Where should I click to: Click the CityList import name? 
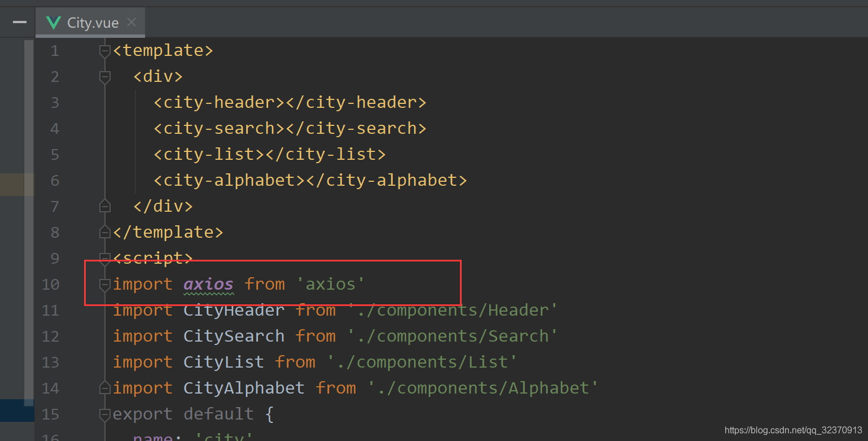click(224, 362)
